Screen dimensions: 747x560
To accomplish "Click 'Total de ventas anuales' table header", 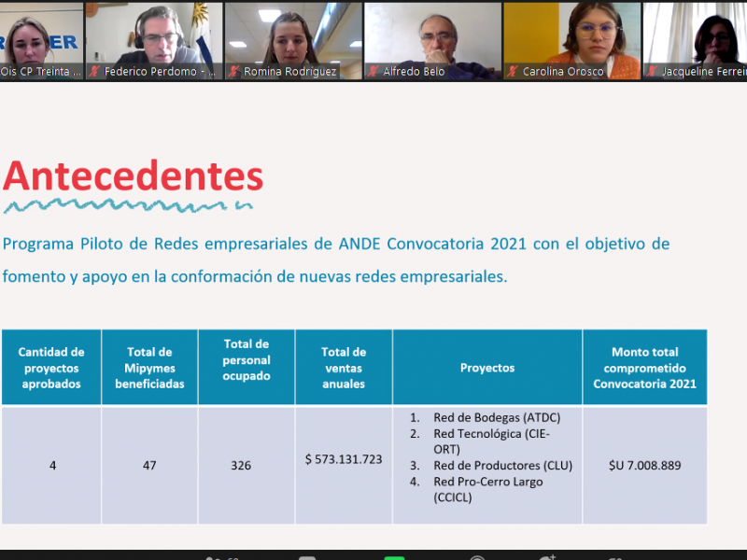I will pos(344,368).
